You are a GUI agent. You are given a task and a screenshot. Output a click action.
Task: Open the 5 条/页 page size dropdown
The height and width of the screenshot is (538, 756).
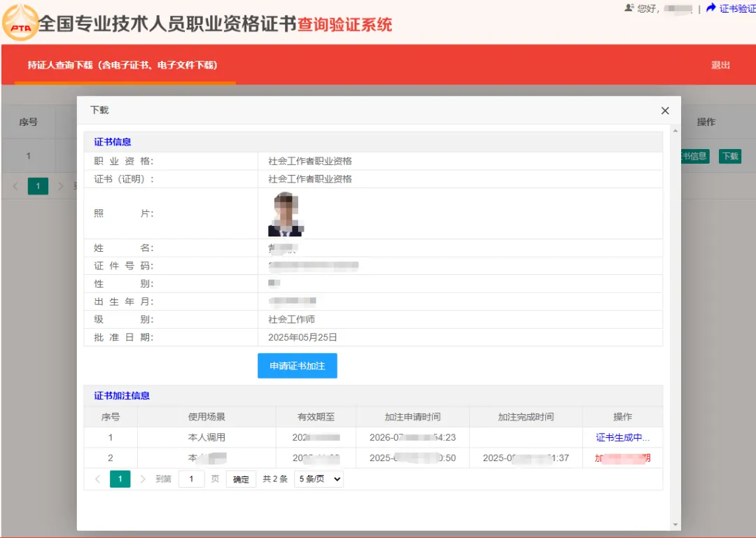click(318, 479)
